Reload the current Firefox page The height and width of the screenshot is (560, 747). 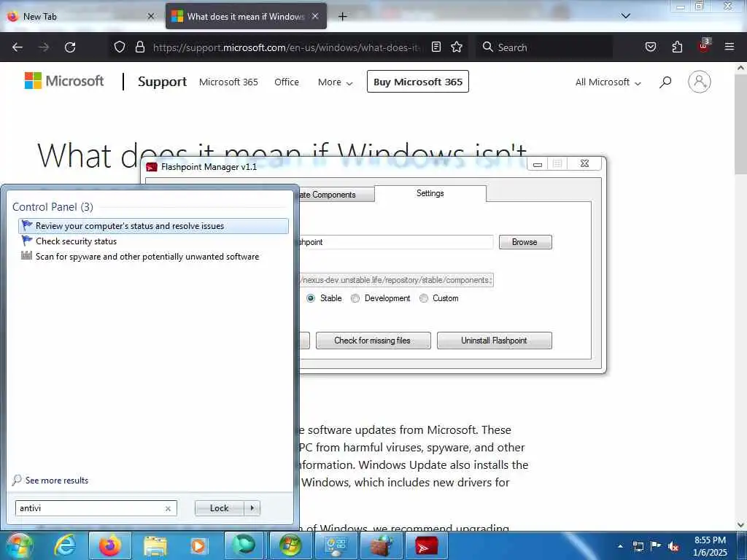(x=70, y=47)
